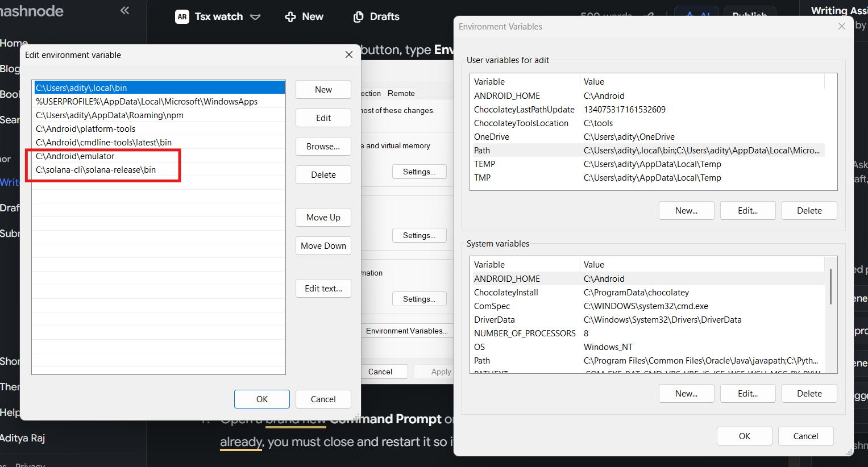Select the C:\solana-cli\solana-release\bin entry

pyautogui.click(x=95, y=170)
